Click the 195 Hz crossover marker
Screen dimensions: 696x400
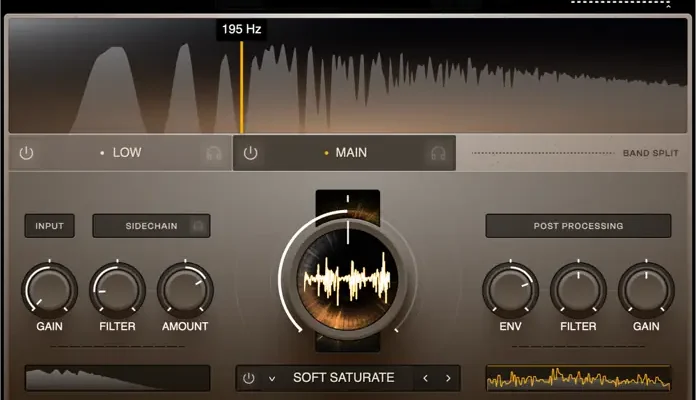click(x=241, y=30)
